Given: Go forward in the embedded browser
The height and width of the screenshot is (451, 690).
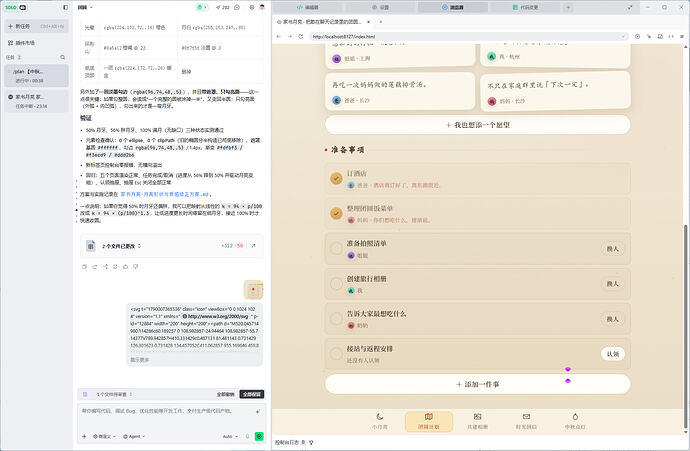Looking at the screenshot, I should (290, 37).
